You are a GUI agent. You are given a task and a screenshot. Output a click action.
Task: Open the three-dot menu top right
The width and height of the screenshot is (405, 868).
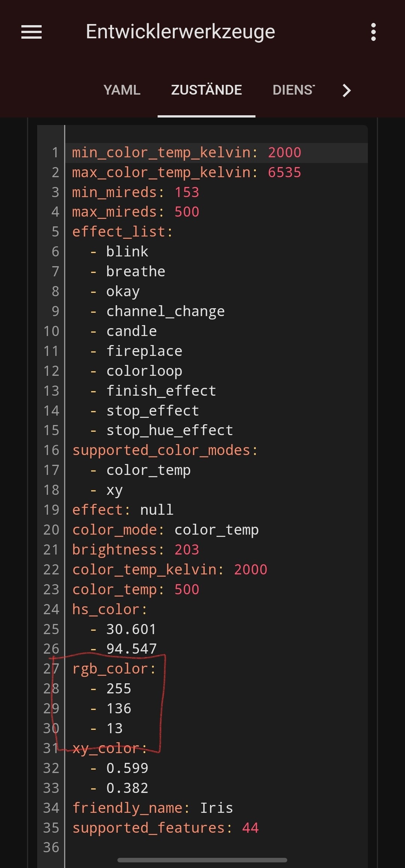[x=373, y=32]
